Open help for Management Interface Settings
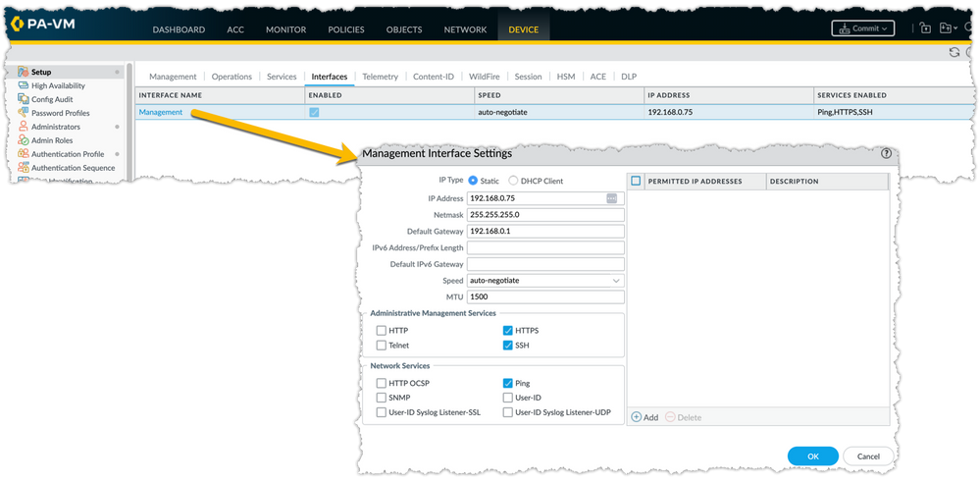 tap(886, 153)
